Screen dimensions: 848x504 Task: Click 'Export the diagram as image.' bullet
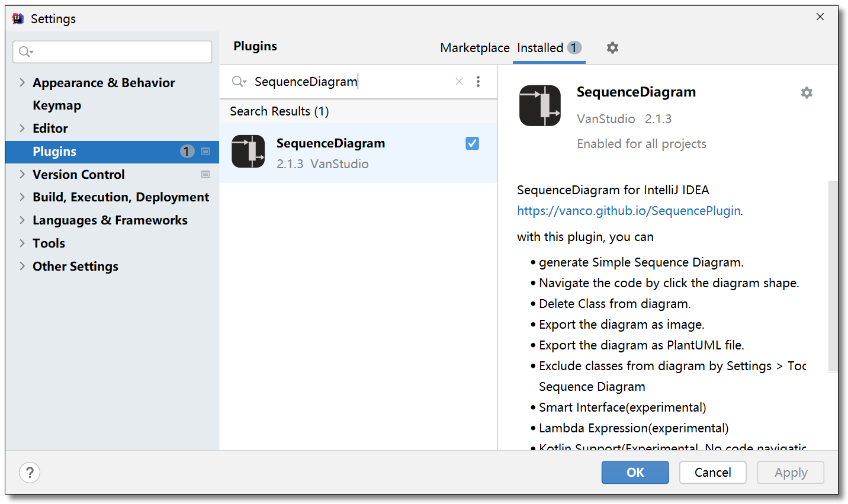pos(622,325)
